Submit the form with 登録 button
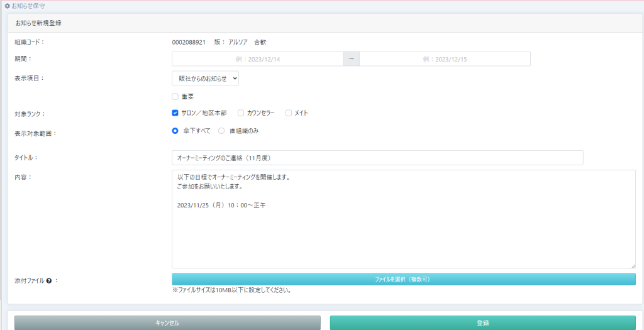Viewport: 644px width, 330px height. coord(482,322)
